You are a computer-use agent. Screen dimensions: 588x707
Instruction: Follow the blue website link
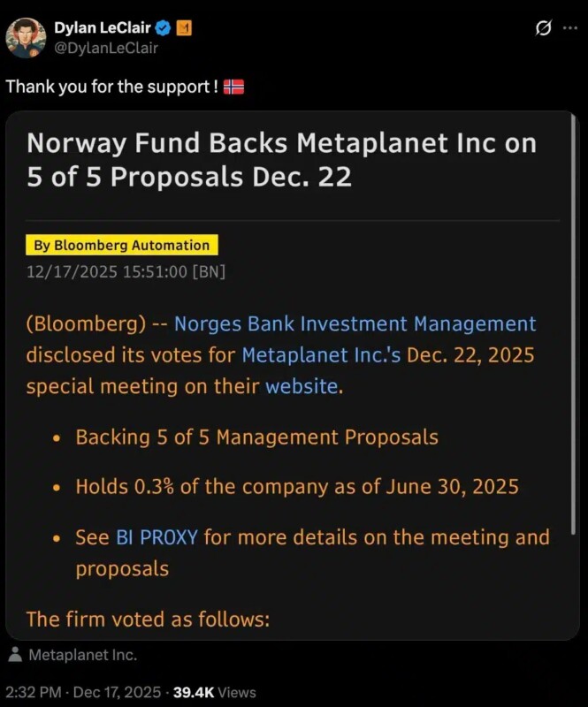[302, 386]
